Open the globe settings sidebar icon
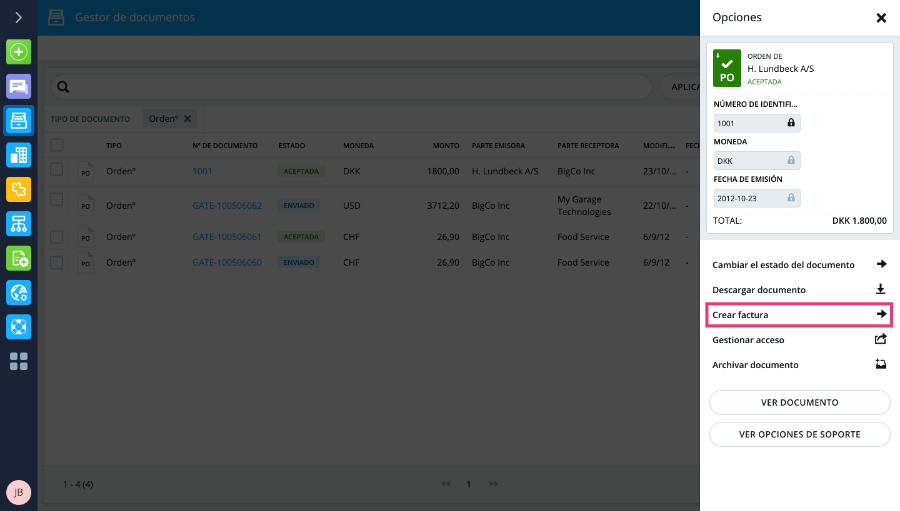The height and width of the screenshot is (511, 900). (18, 293)
